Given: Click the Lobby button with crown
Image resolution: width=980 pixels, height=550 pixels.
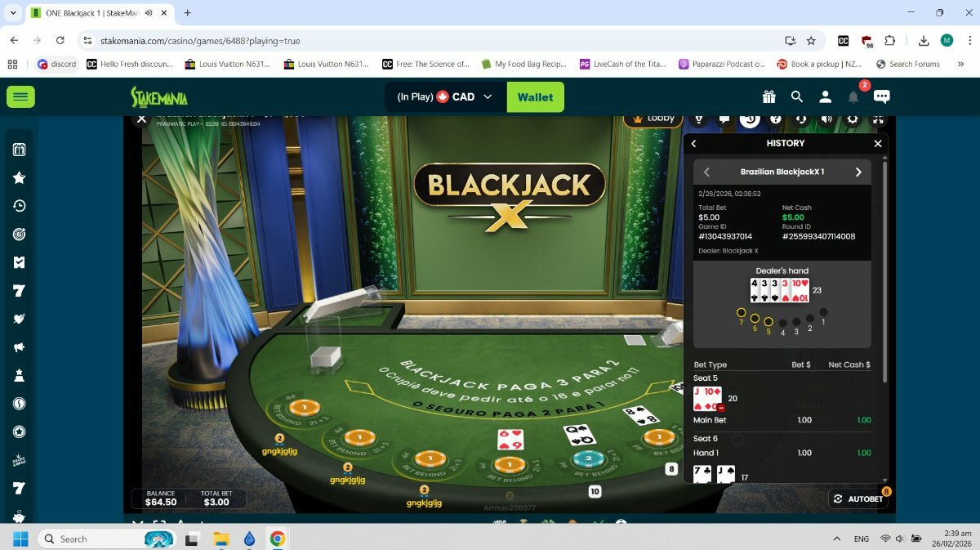Looking at the screenshot, I should coord(653,118).
